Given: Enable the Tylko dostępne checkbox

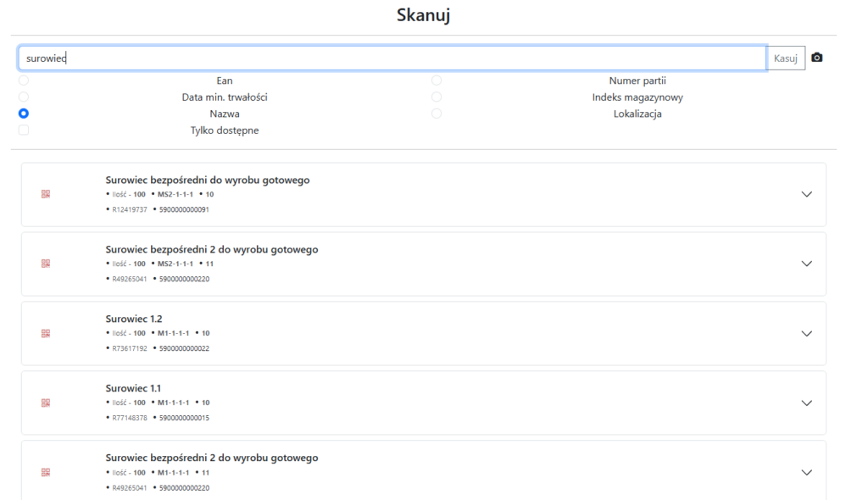Looking at the screenshot, I should (x=24, y=130).
